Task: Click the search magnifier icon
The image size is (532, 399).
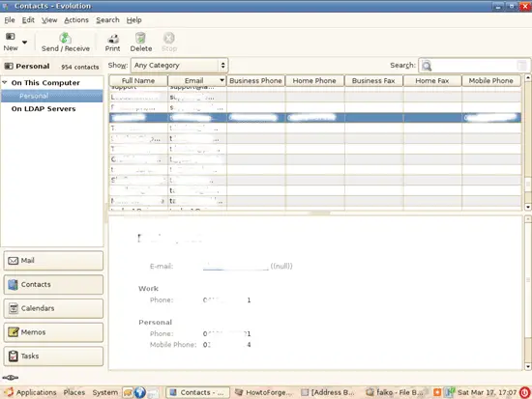Action: click(x=427, y=66)
